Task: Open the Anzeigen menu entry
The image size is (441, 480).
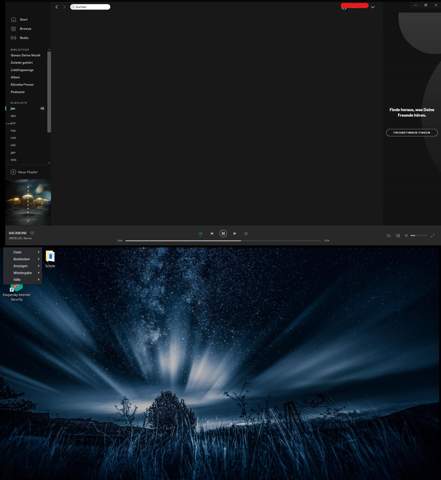Action: [x=23, y=266]
